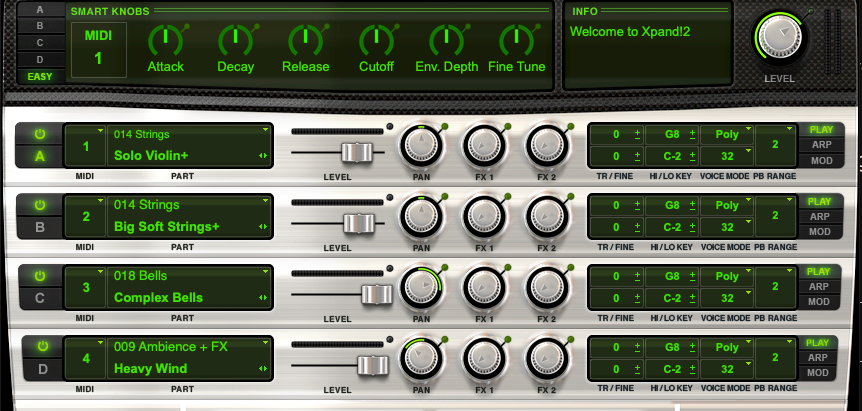Adjust C-2 low key stepper in part D
Viewport: 862px width, 411px height.
tap(692, 369)
